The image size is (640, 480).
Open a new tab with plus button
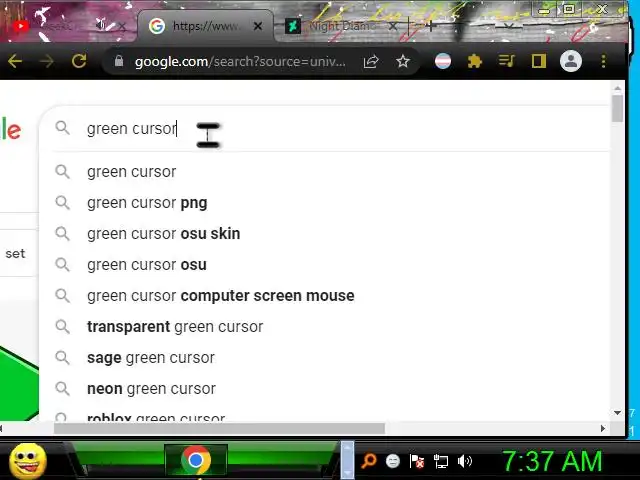pyautogui.click(x=431, y=27)
